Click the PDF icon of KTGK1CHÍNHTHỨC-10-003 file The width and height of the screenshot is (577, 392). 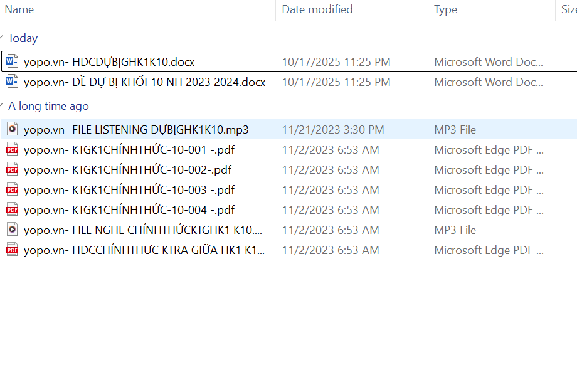pyautogui.click(x=12, y=189)
